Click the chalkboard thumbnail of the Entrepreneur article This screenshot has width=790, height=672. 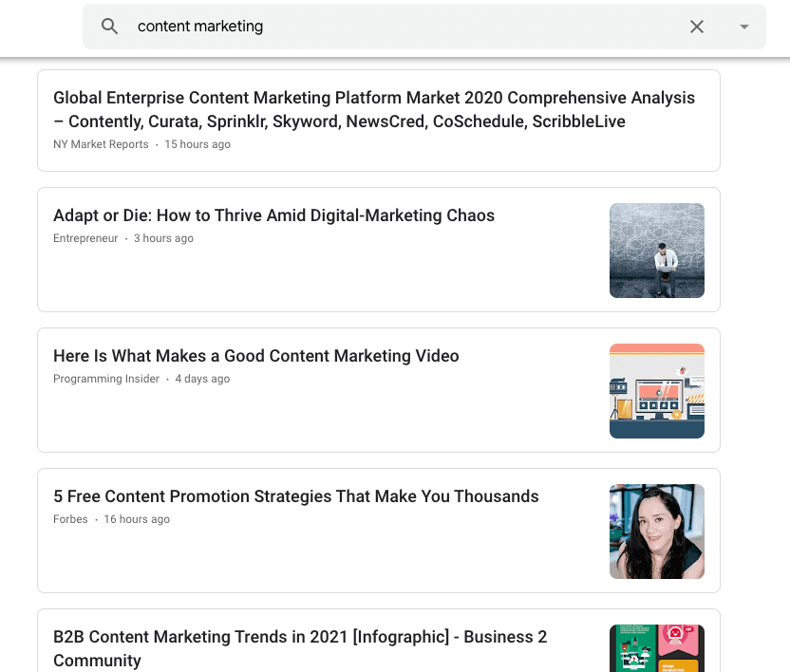656,251
